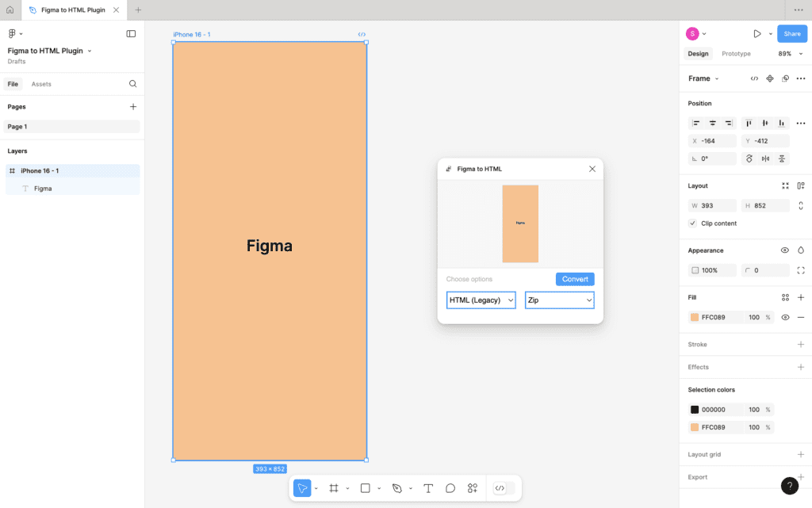Expand shape tools dropdown arrow
Screen dimensions: 812x508
(x=379, y=488)
